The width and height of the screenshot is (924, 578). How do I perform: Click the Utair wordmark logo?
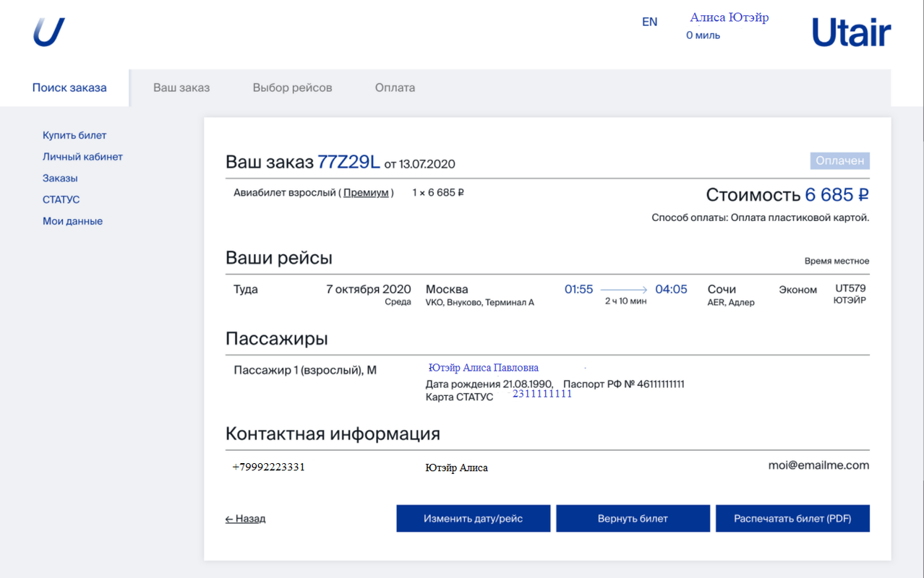coord(851,33)
